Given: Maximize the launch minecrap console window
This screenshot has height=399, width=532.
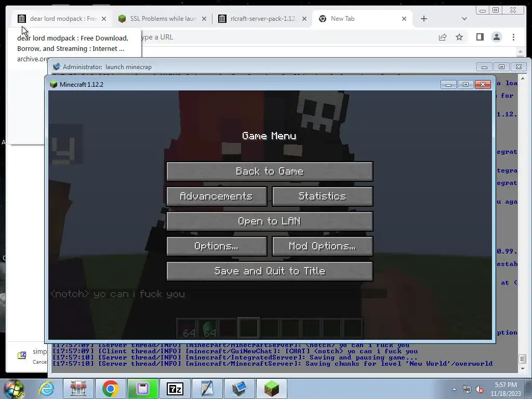Looking at the screenshot, I should (501, 66).
